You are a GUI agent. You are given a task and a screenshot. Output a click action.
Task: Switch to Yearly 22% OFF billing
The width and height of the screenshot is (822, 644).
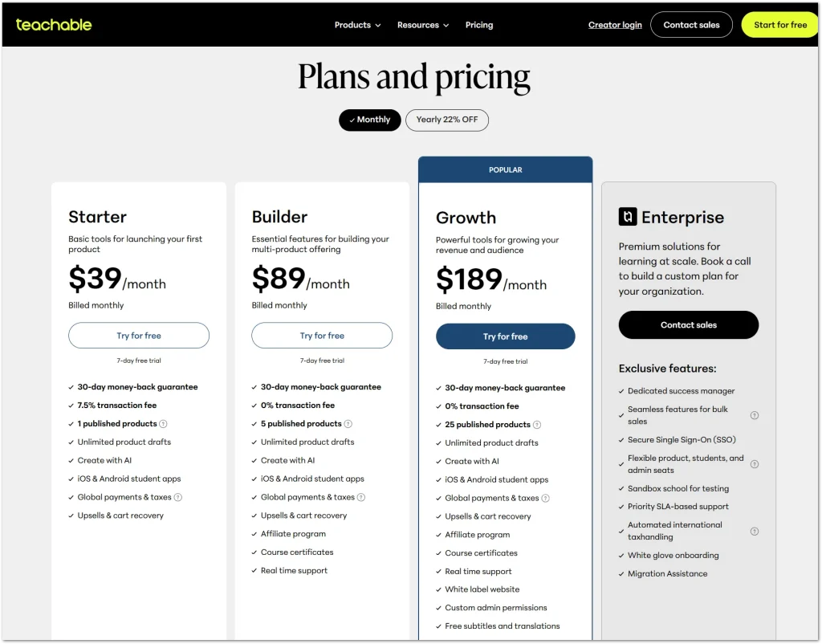(x=447, y=120)
